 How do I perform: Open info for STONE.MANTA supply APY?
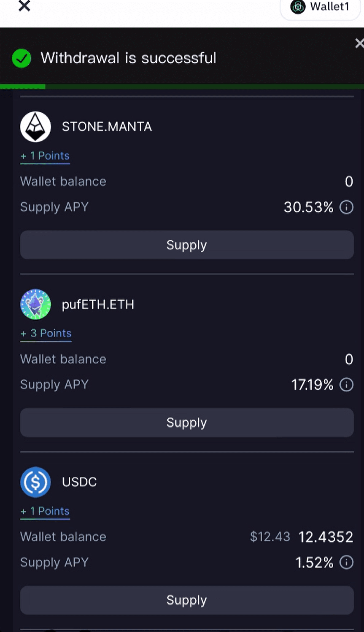(x=347, y=207)
